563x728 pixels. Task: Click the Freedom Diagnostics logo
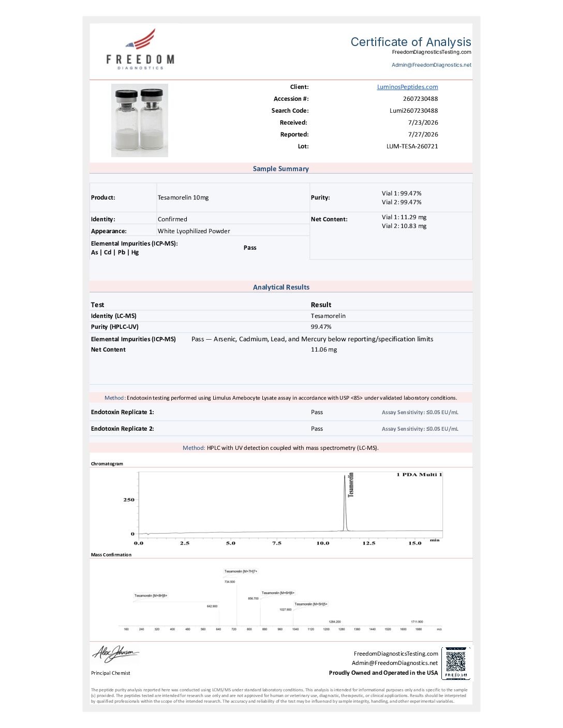tap(140, 49)
